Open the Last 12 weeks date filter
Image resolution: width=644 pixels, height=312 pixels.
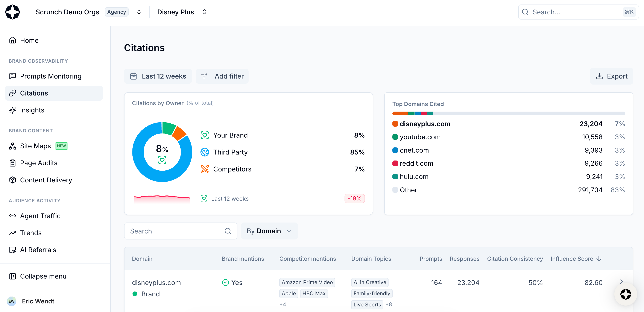coord(158,76)
